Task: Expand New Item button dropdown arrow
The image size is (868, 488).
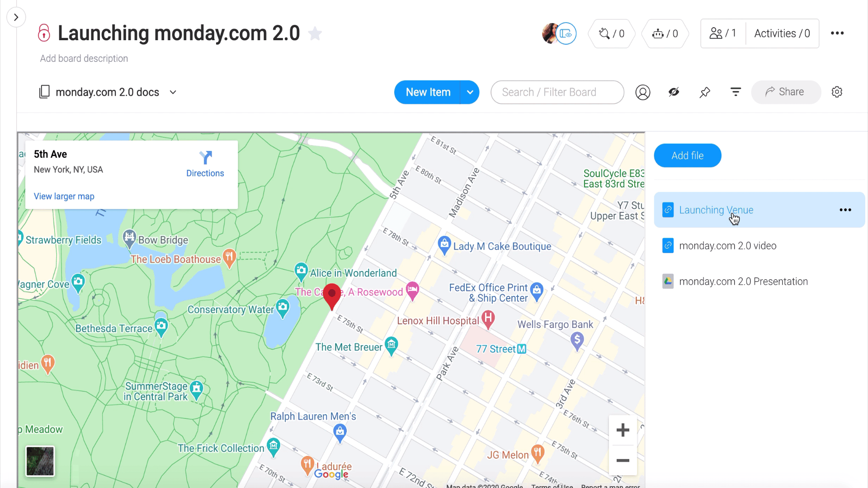Action: click(469, 92)
